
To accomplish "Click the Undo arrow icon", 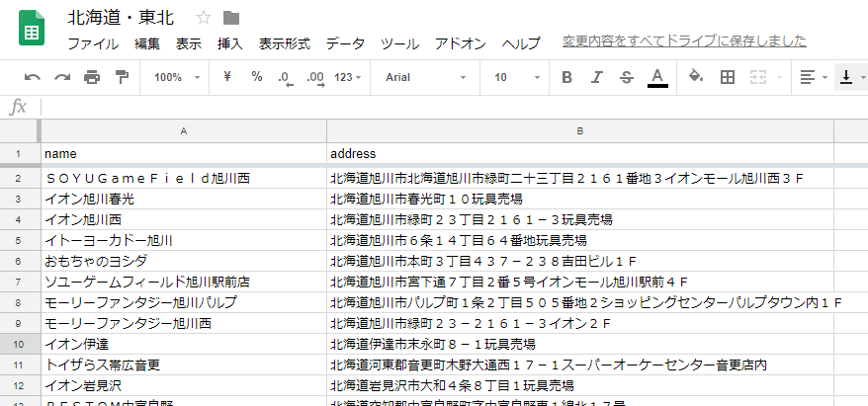I will (32, 77).
